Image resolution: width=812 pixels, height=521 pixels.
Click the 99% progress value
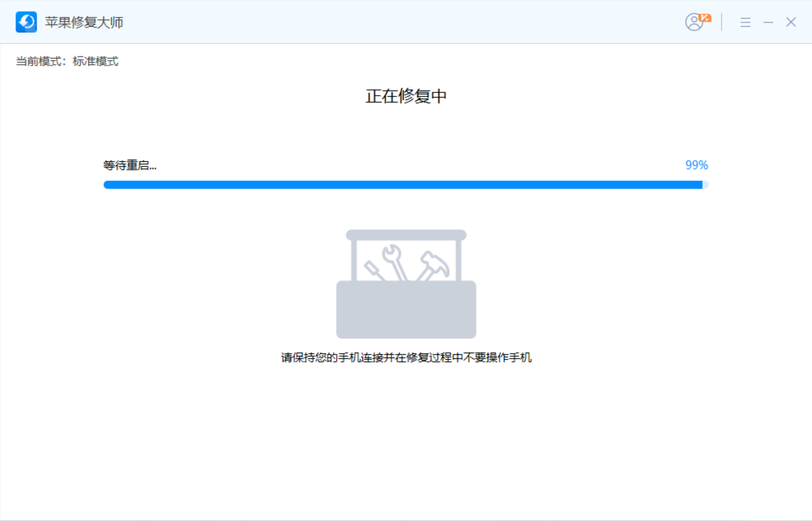coord(696,165)
